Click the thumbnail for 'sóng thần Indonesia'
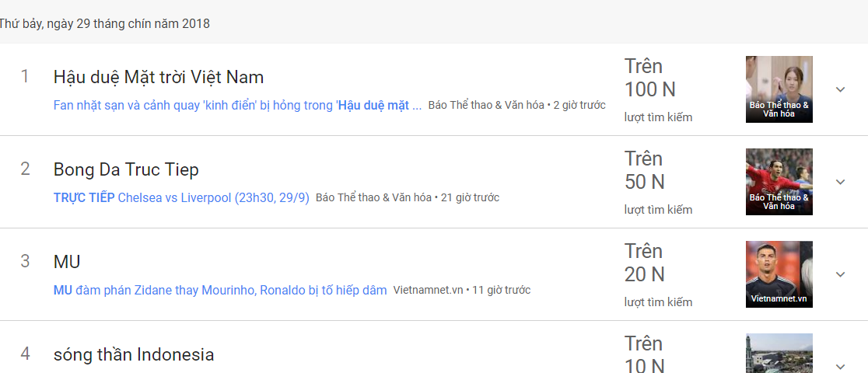 click(x=779, y=354)
